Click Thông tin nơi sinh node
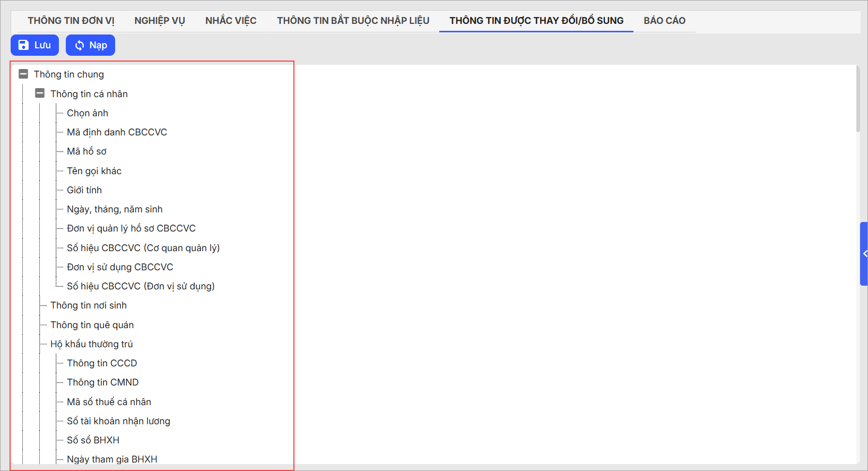The image size is (868, 471). [89, 305]
